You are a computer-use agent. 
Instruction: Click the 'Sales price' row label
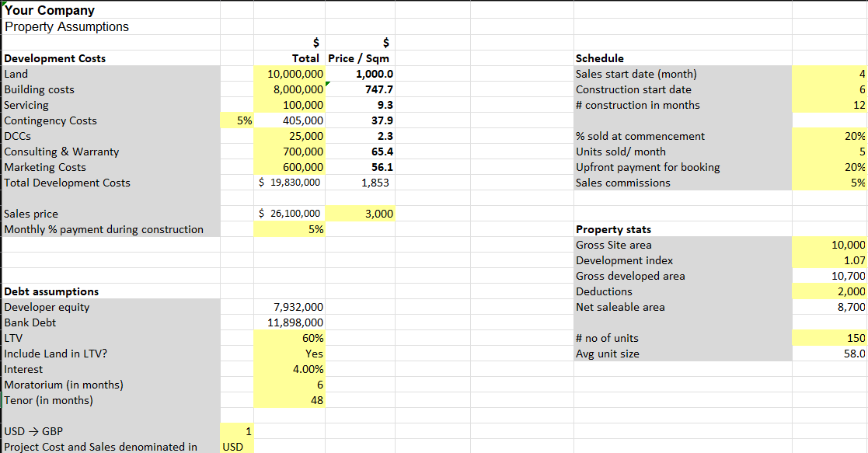pos(31,214)
